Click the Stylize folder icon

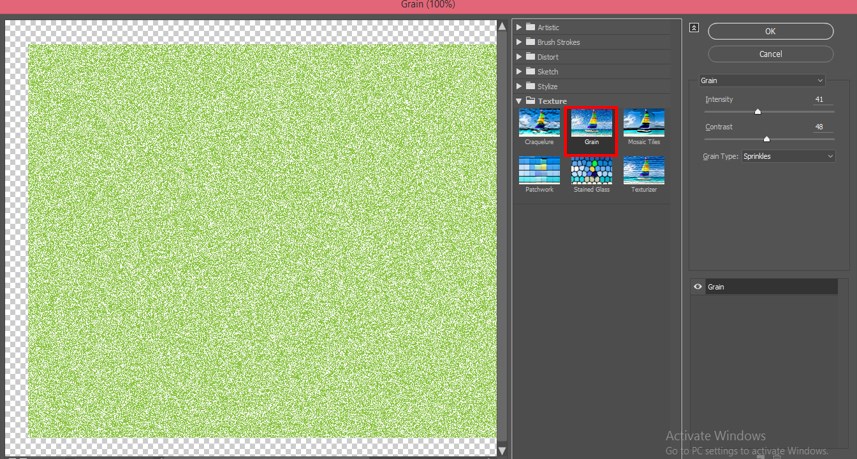click(530, 86)
